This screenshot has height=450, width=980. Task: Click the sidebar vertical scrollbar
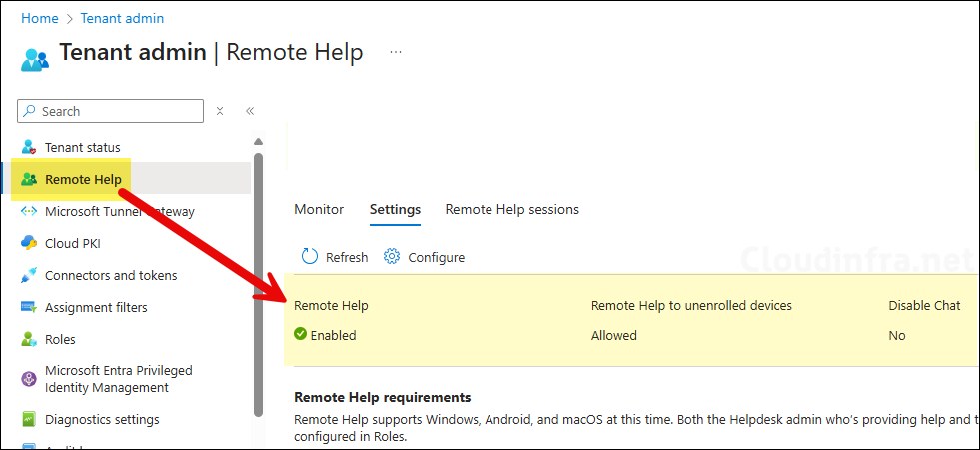[x=258, y=280]
